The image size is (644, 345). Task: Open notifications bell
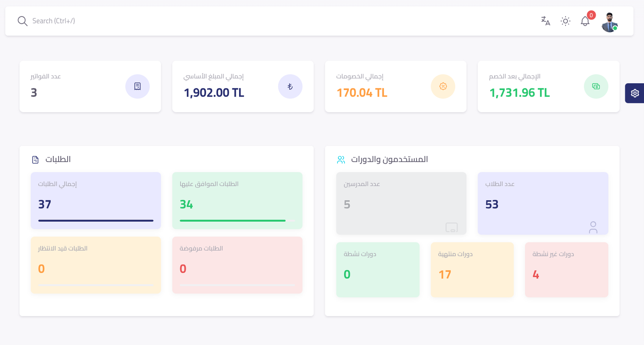point(585,21)
